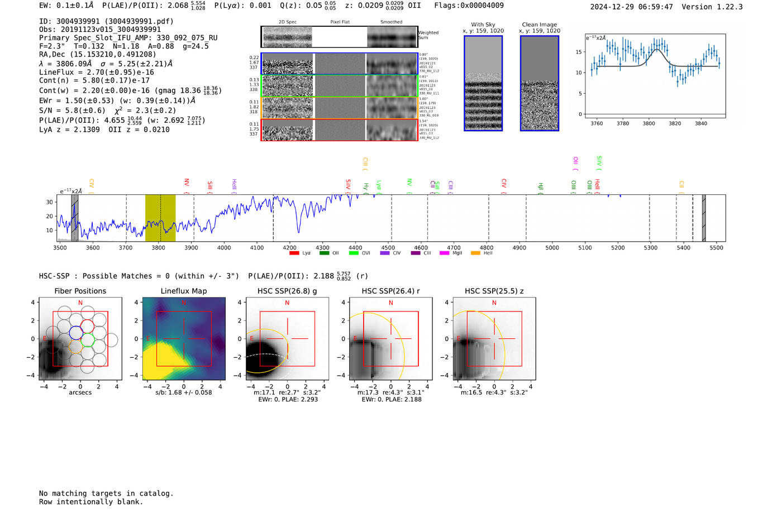Click the OVI lime legend swatch
Viewport: 782px width, 532px height.
[x=354, y=253]
